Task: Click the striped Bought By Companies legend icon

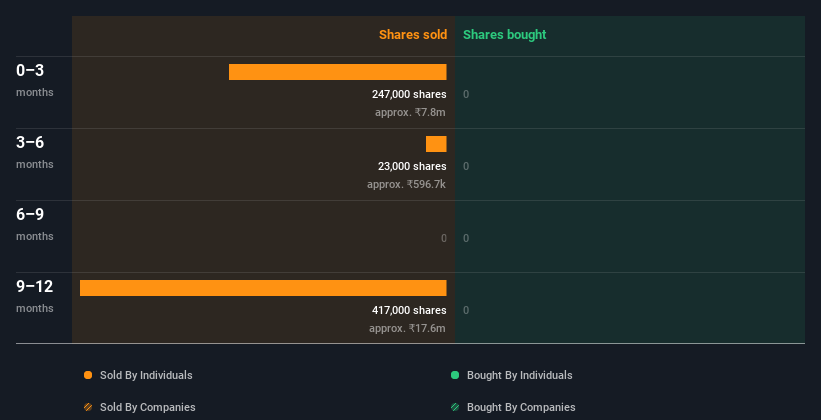Action: (x=455, y=407)
